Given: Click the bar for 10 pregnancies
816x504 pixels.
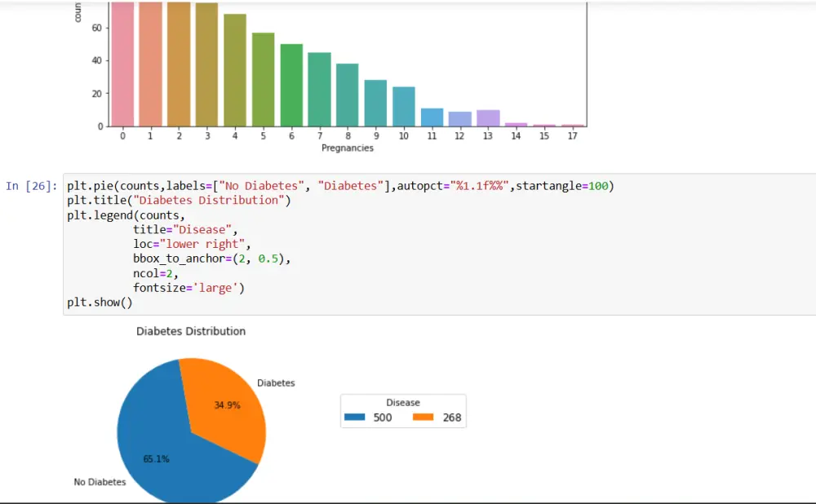Looking at the screenshot, I should tap(404, 107).
